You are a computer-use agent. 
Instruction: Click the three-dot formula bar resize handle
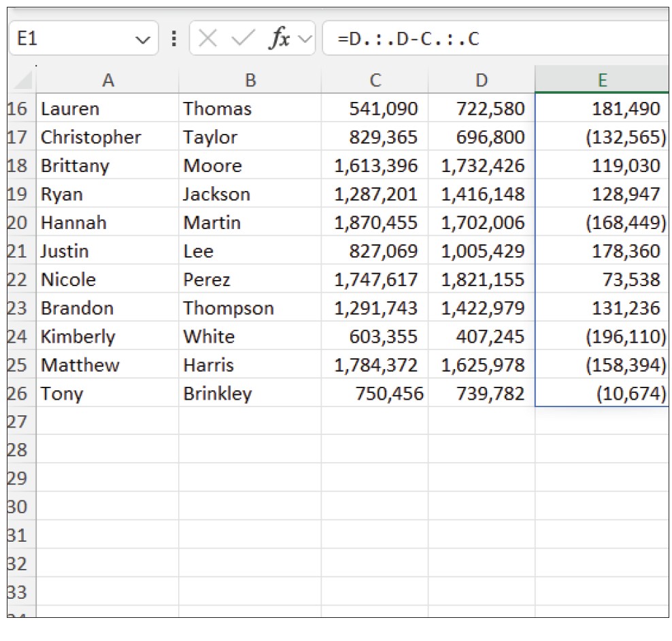tap(174, 39)
